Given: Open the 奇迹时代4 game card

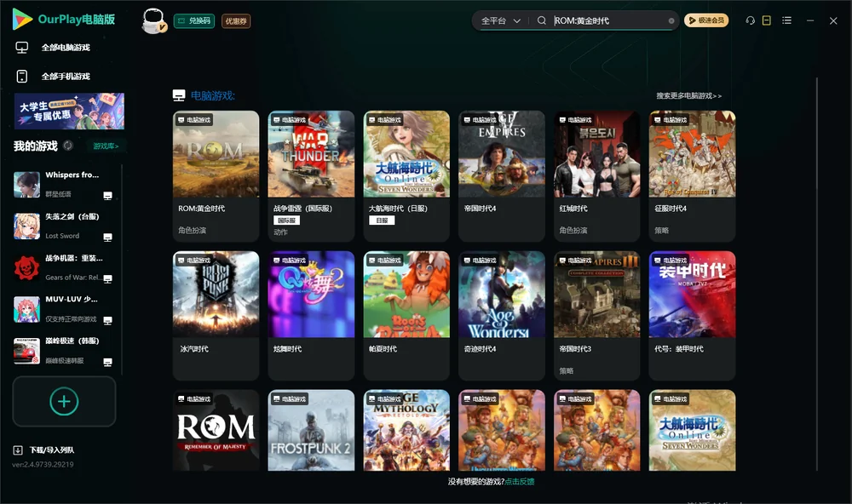Looking at the screenshot, I should pyautogui.click(x=502, y=316).
